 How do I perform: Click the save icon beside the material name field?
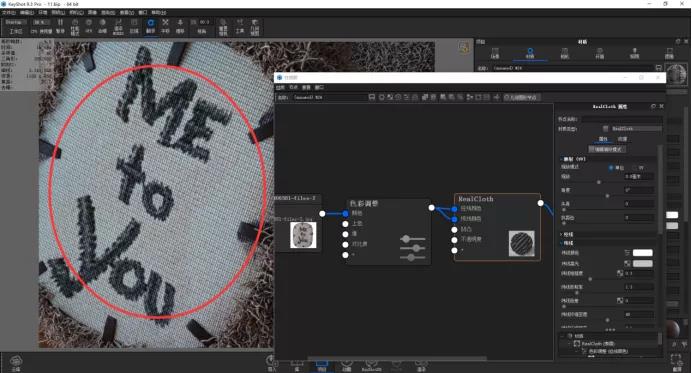tap(658, 68)
